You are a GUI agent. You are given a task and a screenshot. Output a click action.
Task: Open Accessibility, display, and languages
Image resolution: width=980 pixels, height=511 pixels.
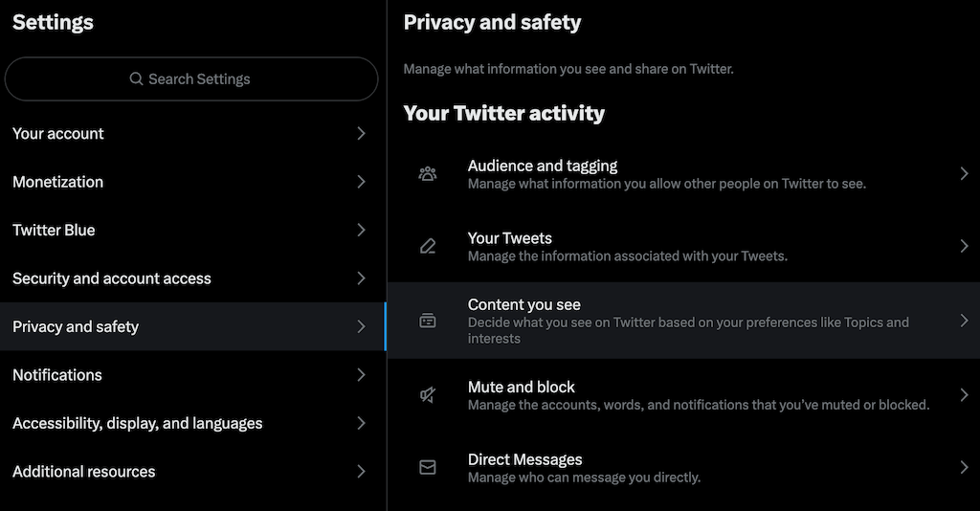(137, 423)
